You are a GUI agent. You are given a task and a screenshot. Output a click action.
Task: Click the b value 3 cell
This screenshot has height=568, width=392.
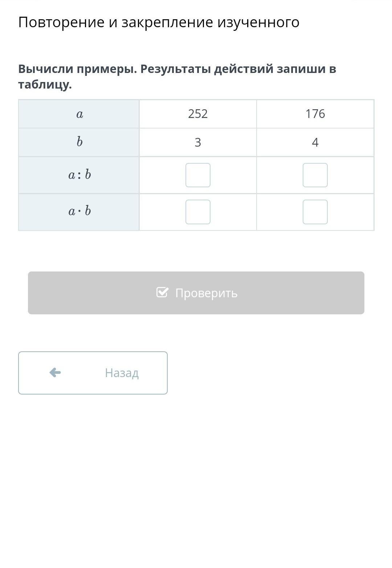click(x=198, y=142)
